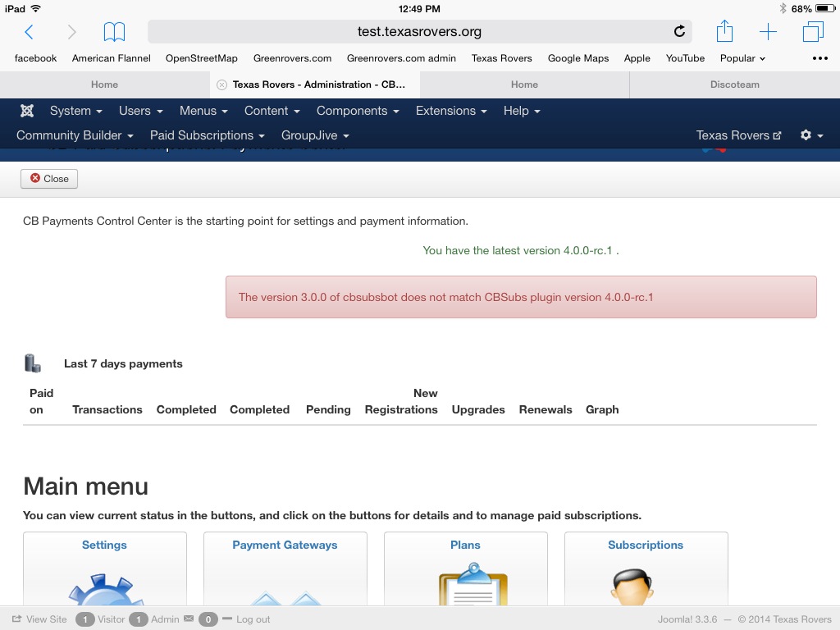Click the Settings button title
Image resolution: width=840 pixels, height=630 pixels.
[x=104, y=545]
